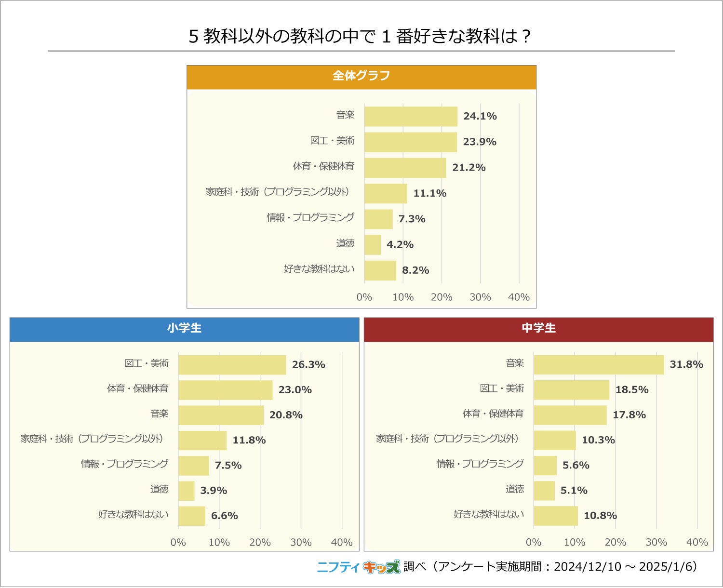Click the 18.5% 図工・美術 bar for 中学生
Screen dimensions: 723x588
click(571, 390)
